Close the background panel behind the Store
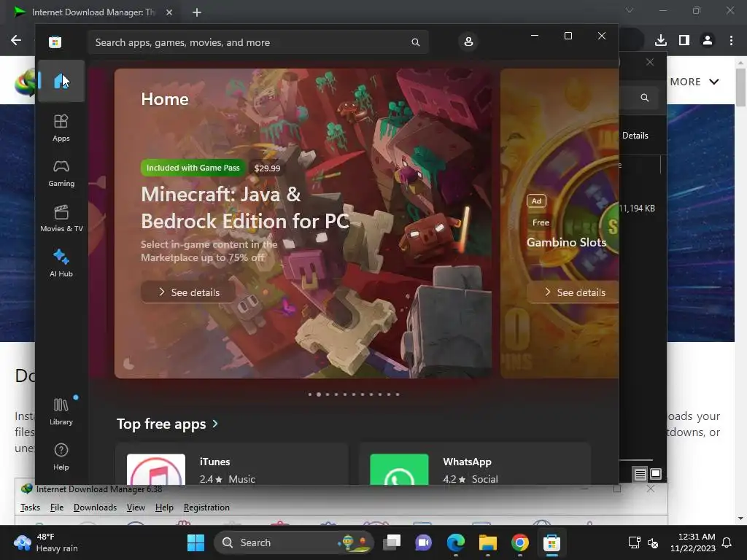This screenshot has width=747, height=560. pyautogui.click(x=650, y=62)
